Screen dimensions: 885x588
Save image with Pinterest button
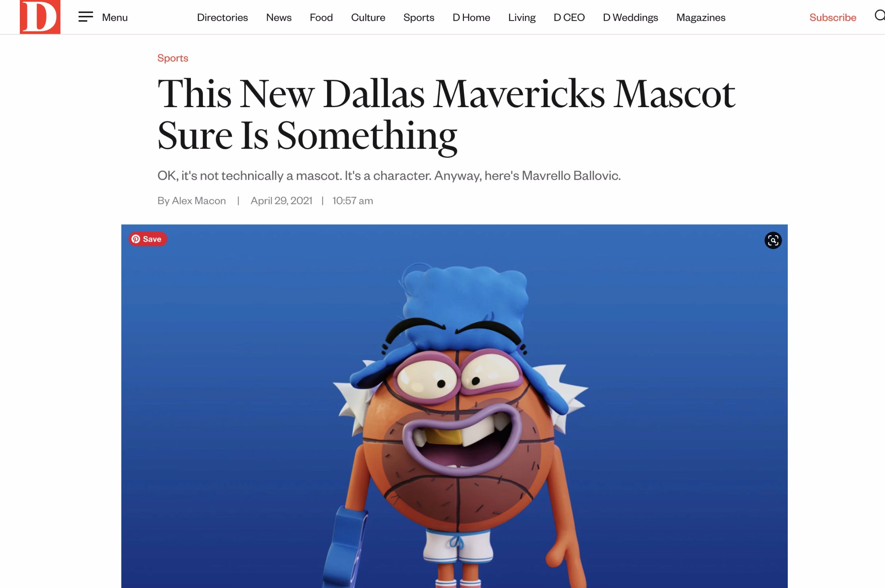tap(148, 239)
